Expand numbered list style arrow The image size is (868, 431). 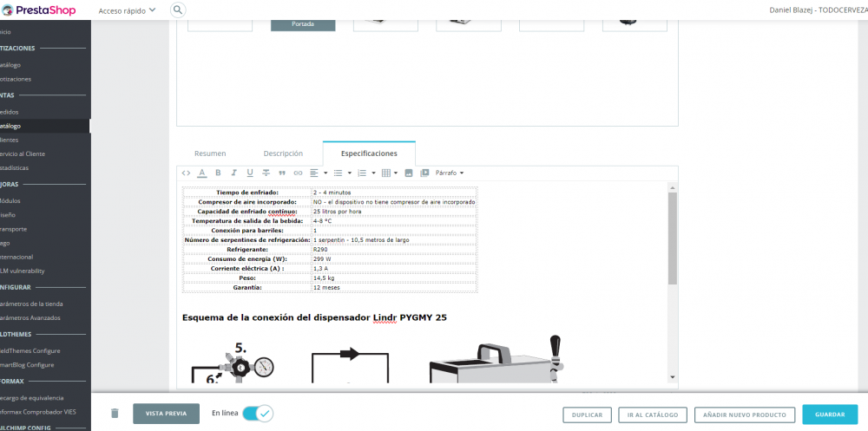373,173
